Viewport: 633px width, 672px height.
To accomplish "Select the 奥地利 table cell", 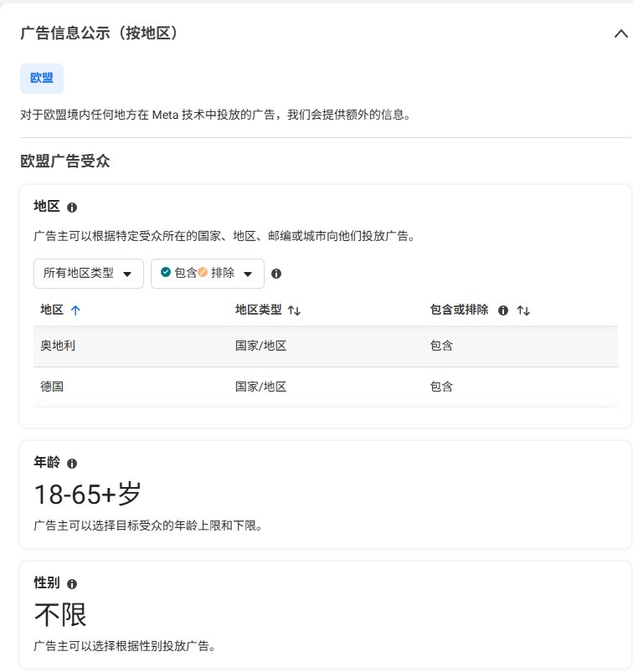I will 58,346.
